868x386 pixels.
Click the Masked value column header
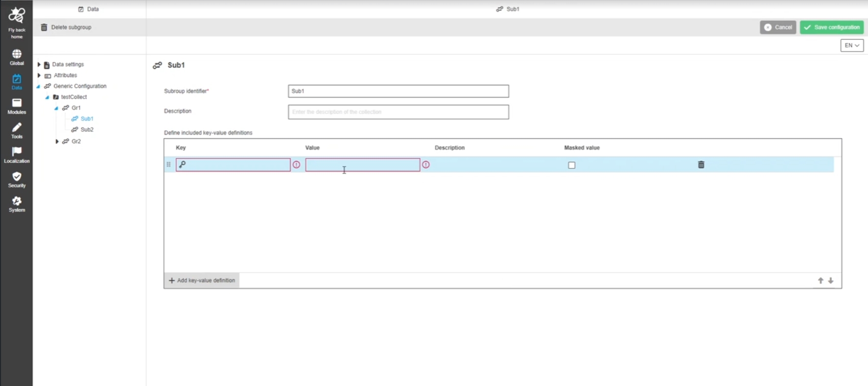tap(582, 148)
